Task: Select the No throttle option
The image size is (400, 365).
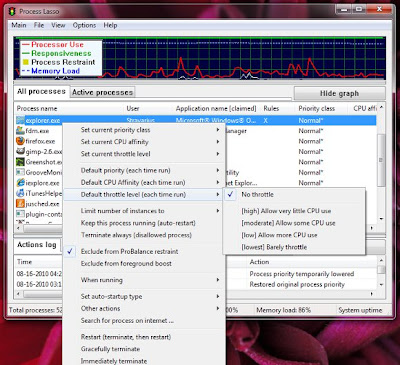Action: [257, 194]
